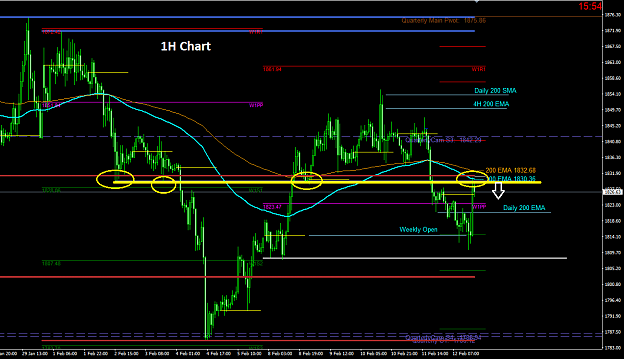625x360 pixels.
Task: Click the 8 Feb 19:00 time label
Action: point(311,353)
